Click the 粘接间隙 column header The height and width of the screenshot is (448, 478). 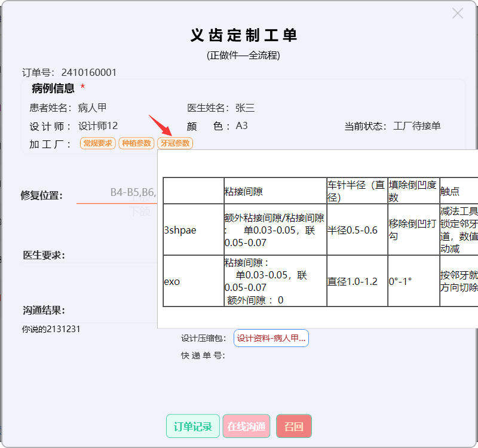[x=243, y=191]
